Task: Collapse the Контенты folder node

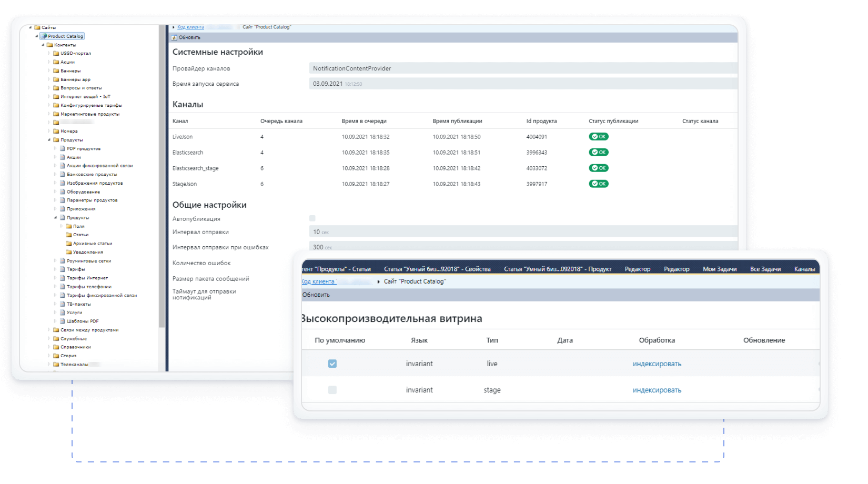Action: click(43, 45)
